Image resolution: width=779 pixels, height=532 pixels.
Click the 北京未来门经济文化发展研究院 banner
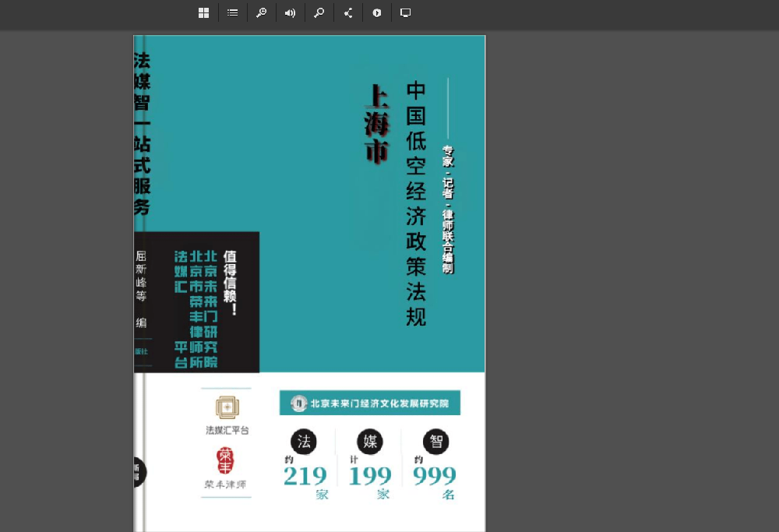point(370,403)
